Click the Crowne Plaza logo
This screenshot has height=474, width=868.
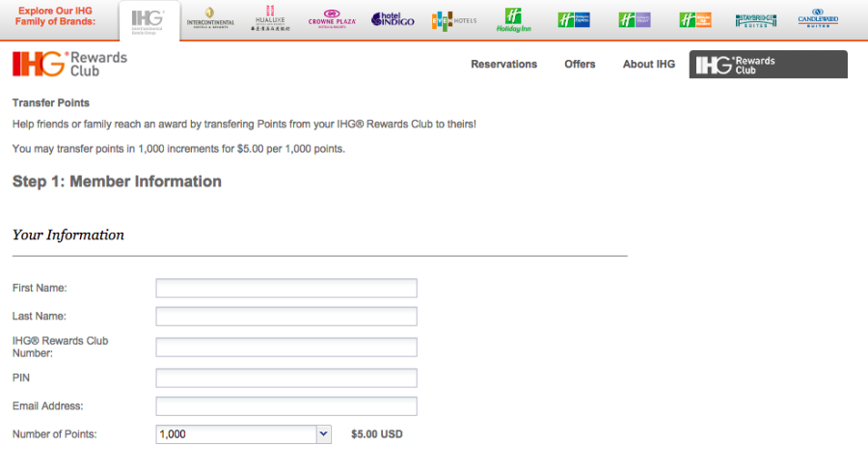(x=333, y=20)
